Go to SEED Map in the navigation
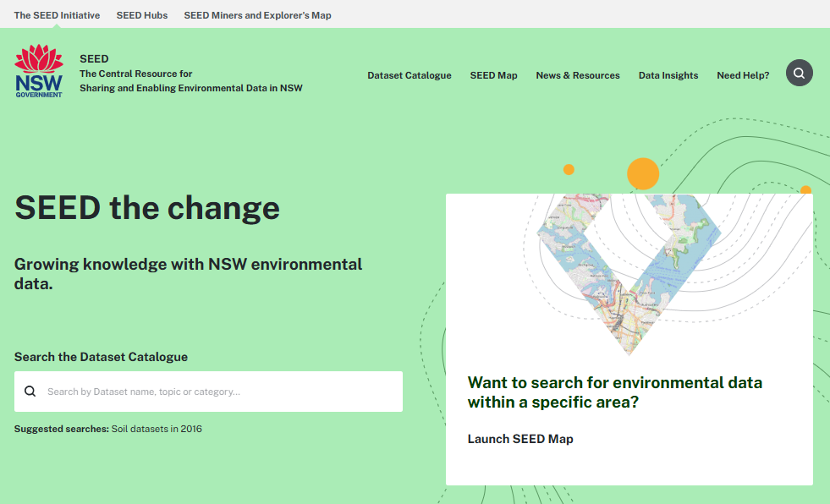 point(493,75)
